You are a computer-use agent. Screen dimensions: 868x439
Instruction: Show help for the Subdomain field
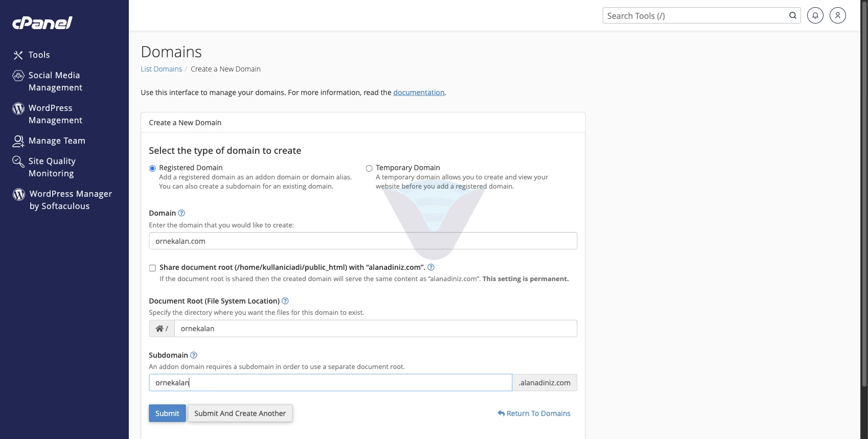pos(194,355)
